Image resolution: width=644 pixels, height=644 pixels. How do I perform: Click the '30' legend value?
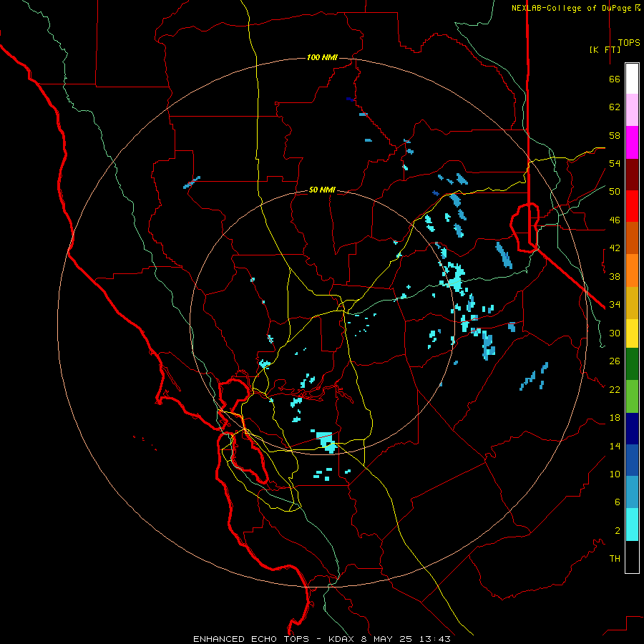[x=615, y=333]
